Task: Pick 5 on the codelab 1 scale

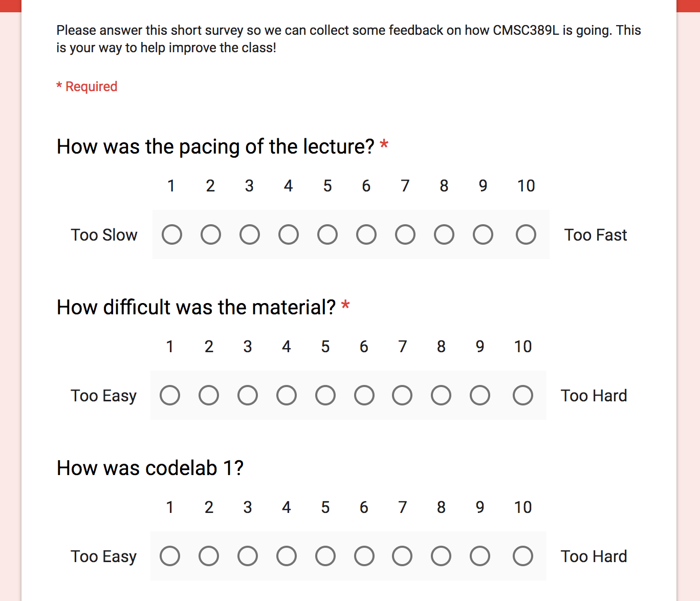Action: 325,556
